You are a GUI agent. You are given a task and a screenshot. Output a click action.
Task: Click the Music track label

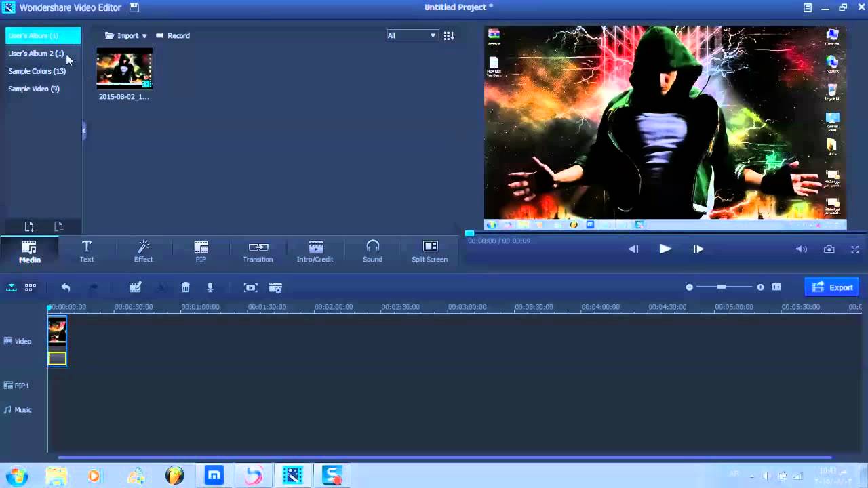point(18,410)
